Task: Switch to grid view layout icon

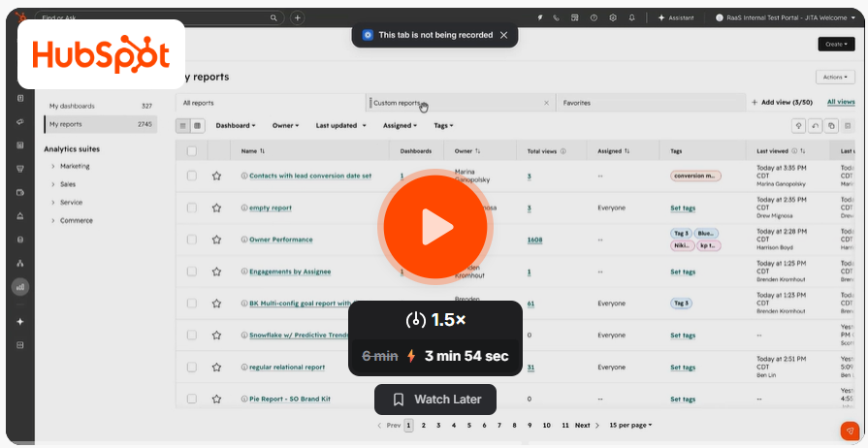Action: coord(198,126)
